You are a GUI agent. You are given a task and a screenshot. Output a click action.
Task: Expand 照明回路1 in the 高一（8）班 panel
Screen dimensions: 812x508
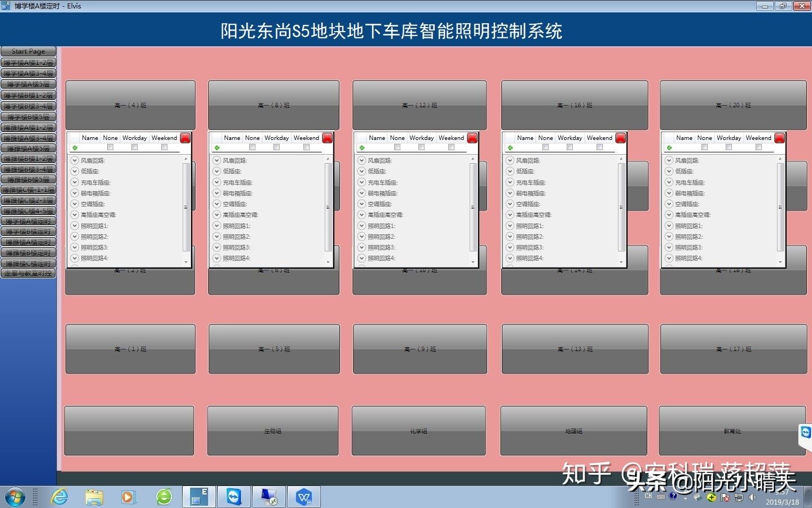217,226
